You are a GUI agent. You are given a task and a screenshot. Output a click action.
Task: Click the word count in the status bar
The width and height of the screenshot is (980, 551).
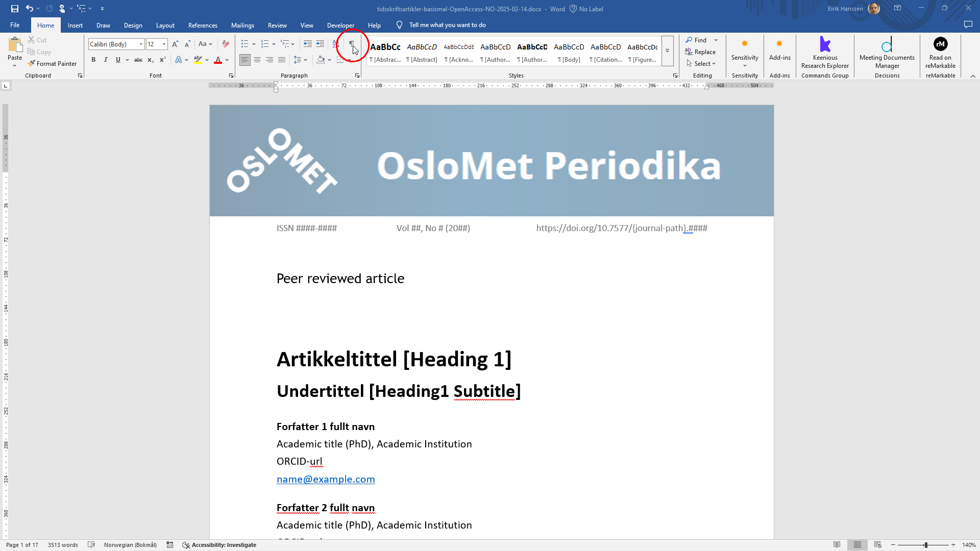tap(62, 544)
